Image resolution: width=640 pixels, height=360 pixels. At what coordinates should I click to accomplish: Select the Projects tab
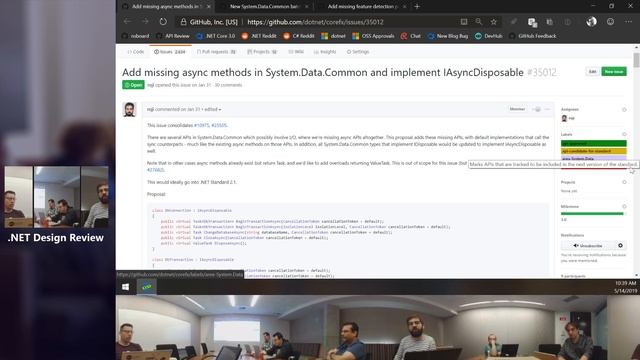pyautogui.click(x=262, y=52)
